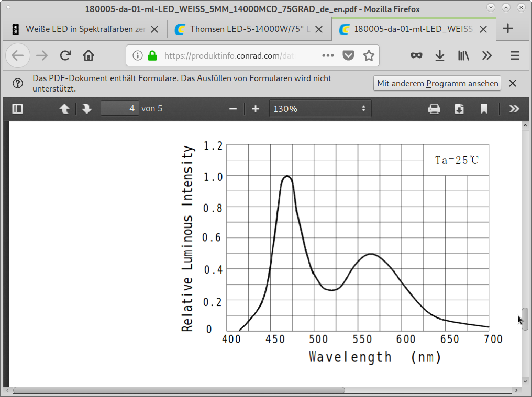Toggle the PDF viewer sidebar

[x=18, y=109]
